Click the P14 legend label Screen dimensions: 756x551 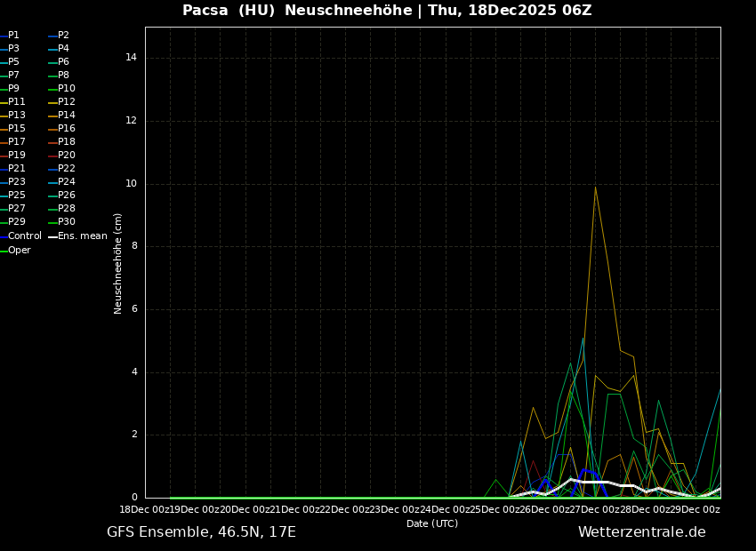pyautogui.click(x=67, y=116)
